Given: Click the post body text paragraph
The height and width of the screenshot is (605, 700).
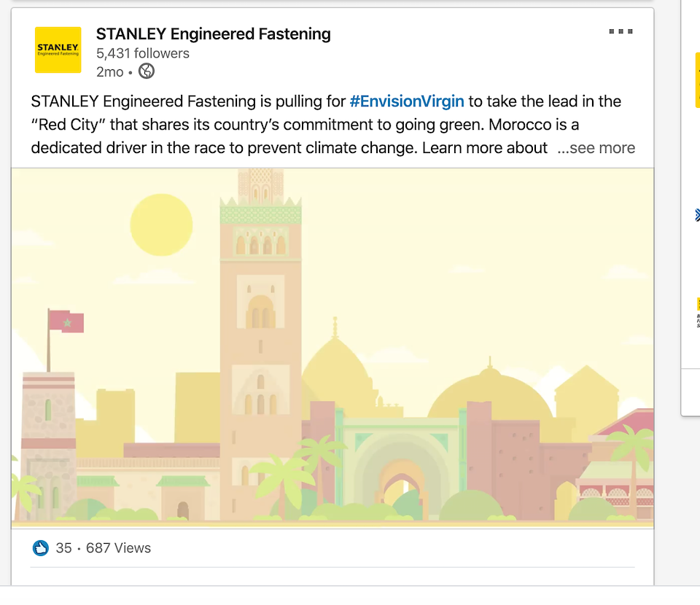Looking at the screenshot, I should click(x=292, y=125).
